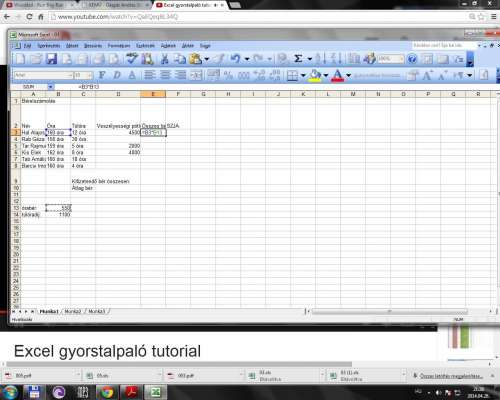
Task: Open the Borders dropdown arrow
Action: pos(303,76)
